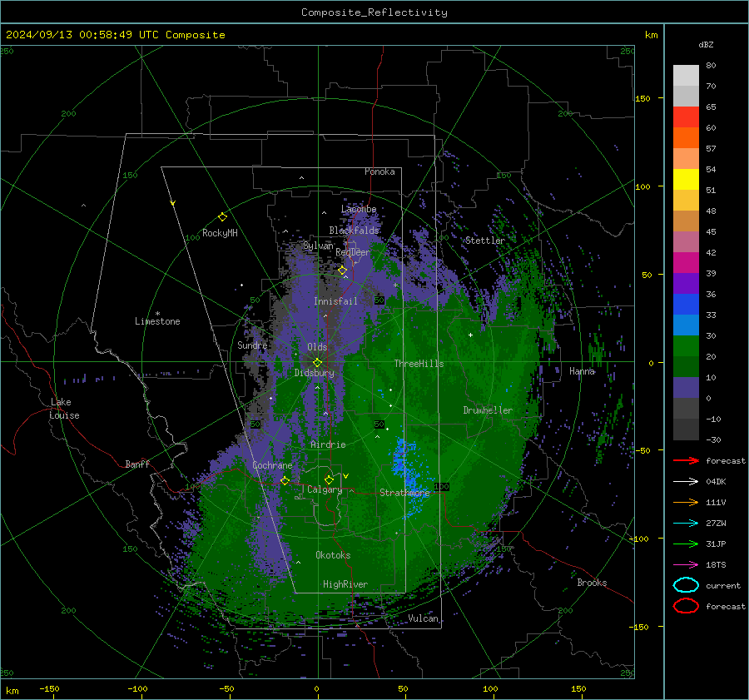Click the Limestone label

pyautogui.click(x=157, y=321)
